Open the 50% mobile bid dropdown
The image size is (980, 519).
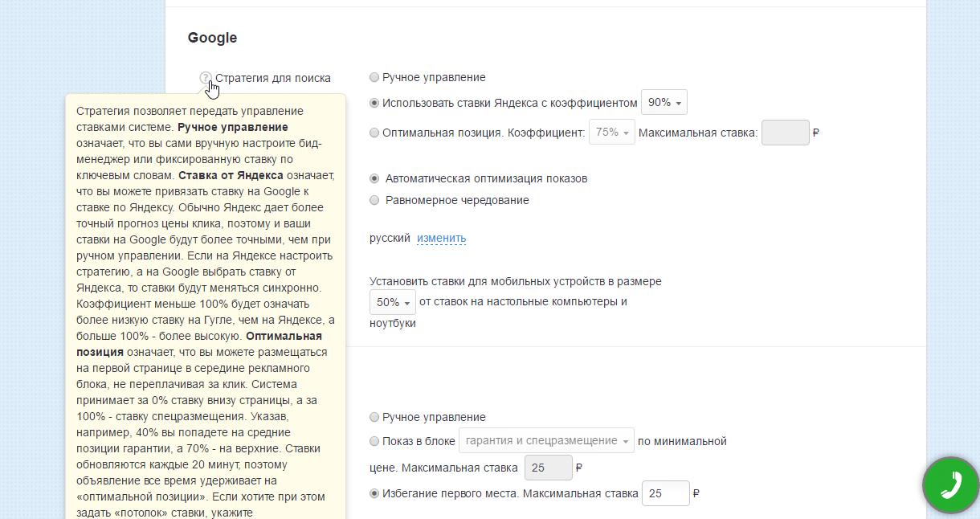(393, 302)
